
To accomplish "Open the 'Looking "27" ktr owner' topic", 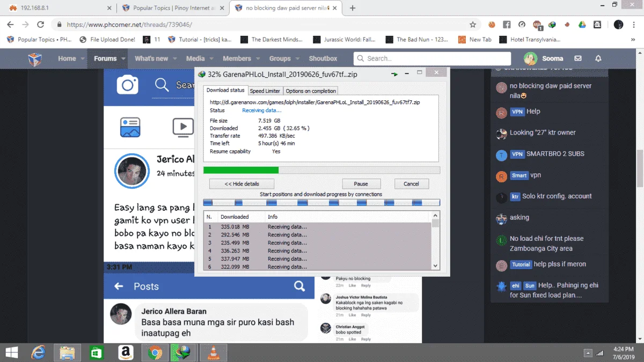I will 543,132.
